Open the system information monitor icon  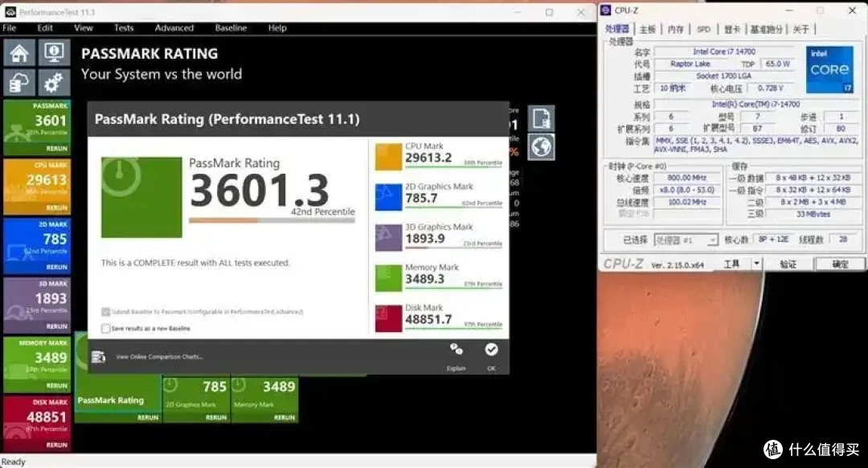54,53
